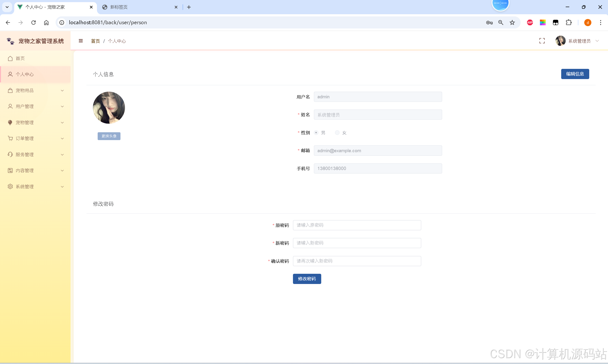Click the 邮箱 field with admin@example.com
This screenshot has width=608, height=364.
pyautogui.click(x=378, y=151)
